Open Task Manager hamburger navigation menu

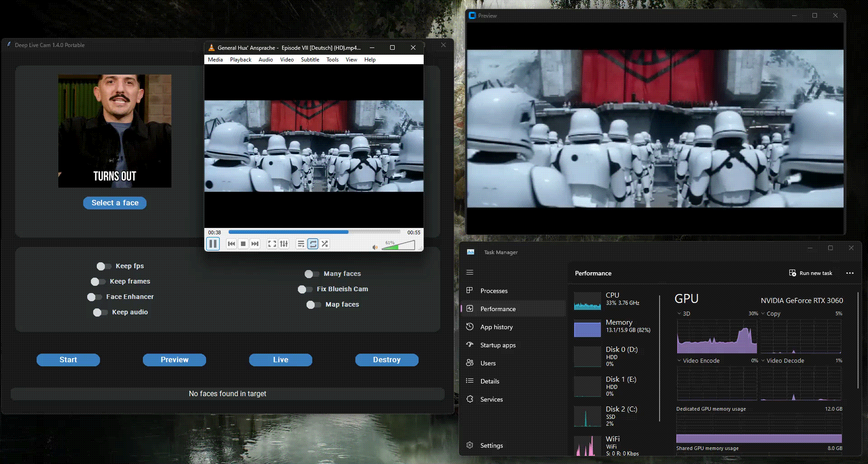470,272
